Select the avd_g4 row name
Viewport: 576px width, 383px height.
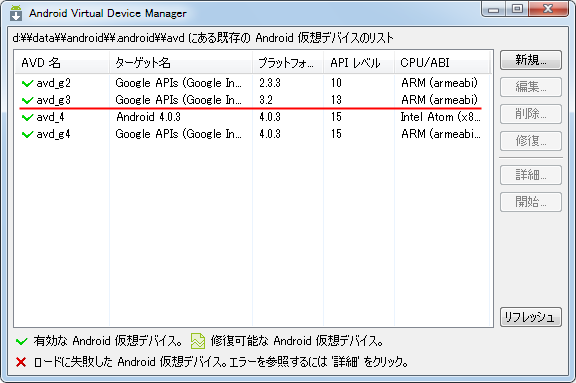point(53,134)
